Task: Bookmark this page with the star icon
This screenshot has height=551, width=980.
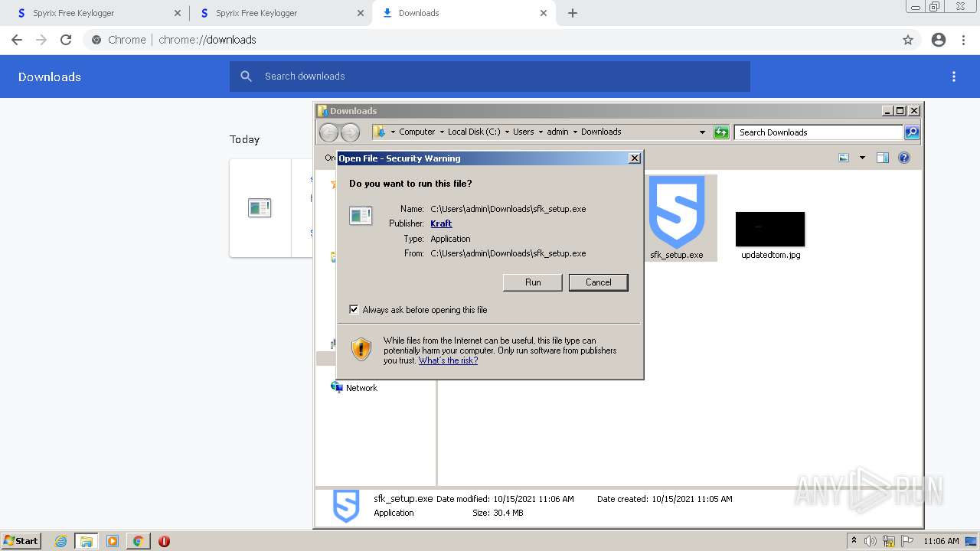Action: [908, 40]
